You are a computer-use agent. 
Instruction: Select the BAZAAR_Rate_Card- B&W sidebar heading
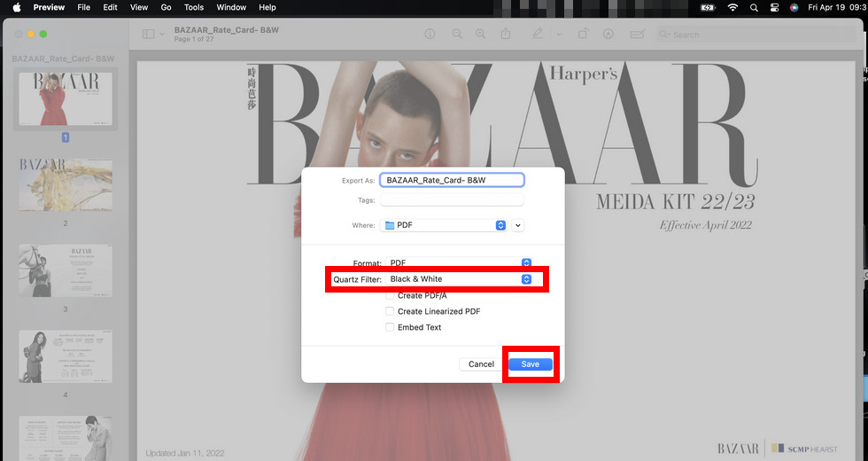coord(63,59)
